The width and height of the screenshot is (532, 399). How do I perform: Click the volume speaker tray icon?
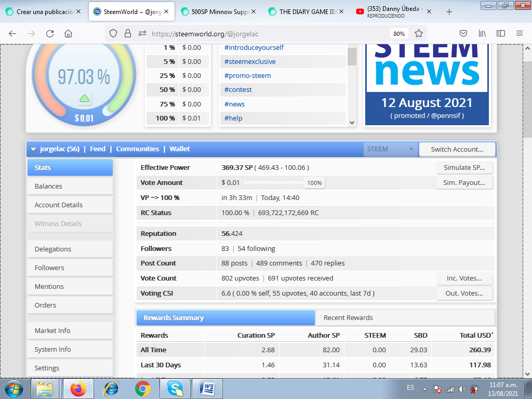coord(462,389)
